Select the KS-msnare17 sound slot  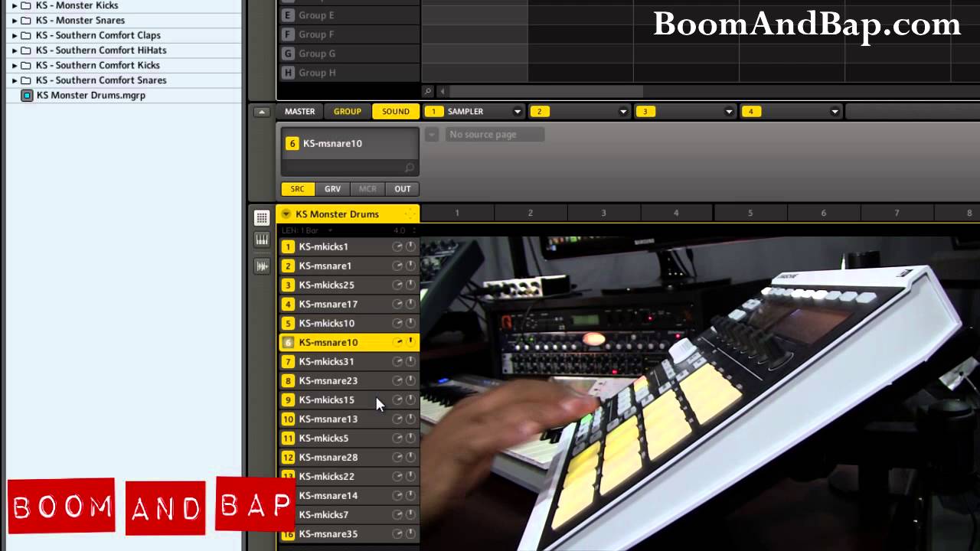click(x=350, y=304)
